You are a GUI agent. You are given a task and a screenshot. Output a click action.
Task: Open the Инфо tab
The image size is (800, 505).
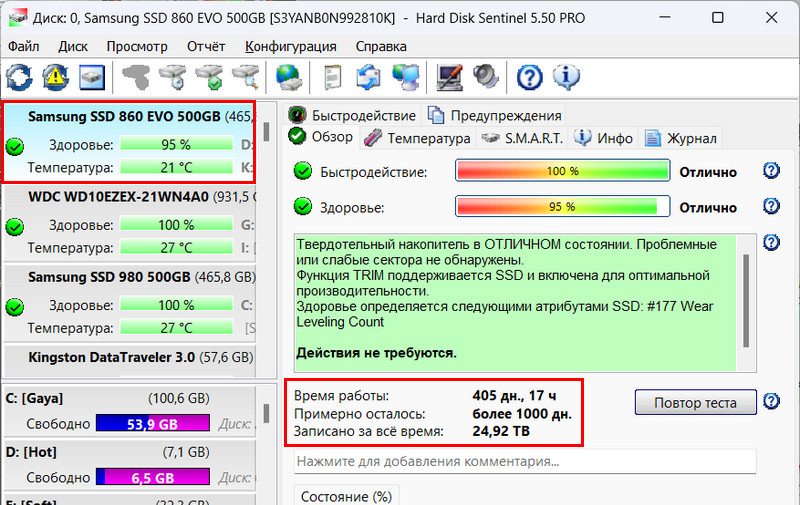click(x=604, y=138)
